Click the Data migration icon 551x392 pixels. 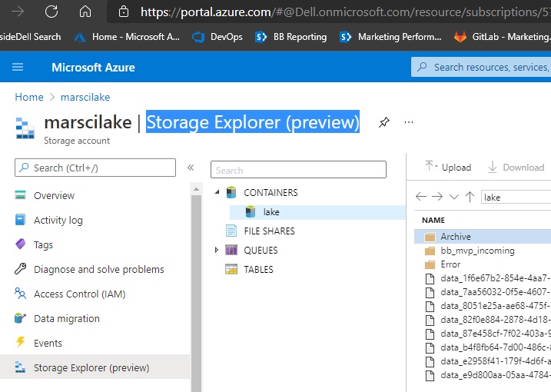(21, 317)
